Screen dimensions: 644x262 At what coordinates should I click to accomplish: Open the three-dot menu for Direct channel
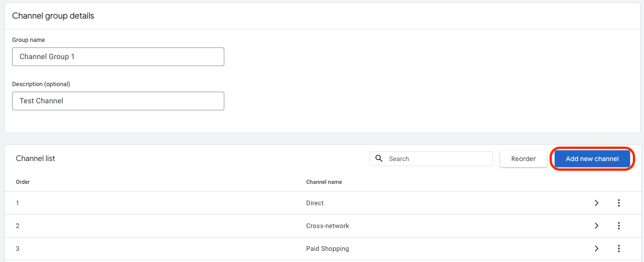[619, 203]
